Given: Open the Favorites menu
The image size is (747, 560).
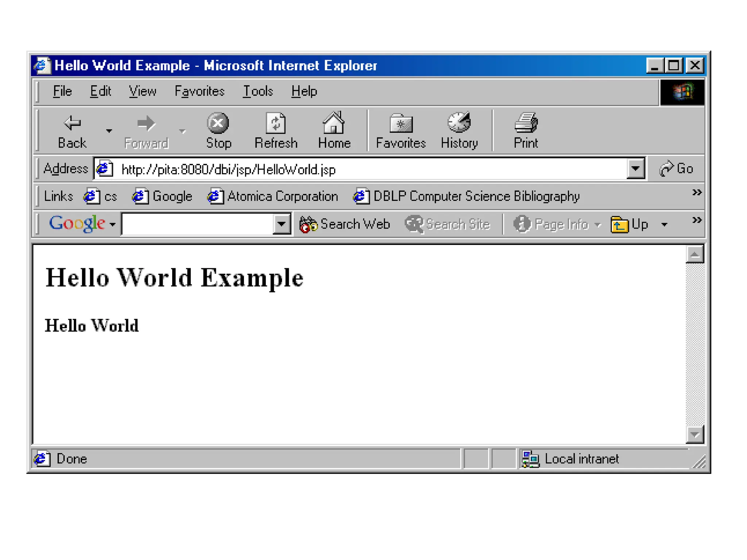Looking at the screenshot, I should point(199,91).
